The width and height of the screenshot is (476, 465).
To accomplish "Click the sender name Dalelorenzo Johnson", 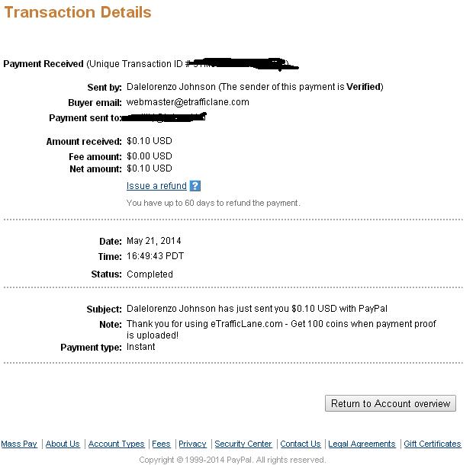I will pyautogui.click(x=171, y=87).
